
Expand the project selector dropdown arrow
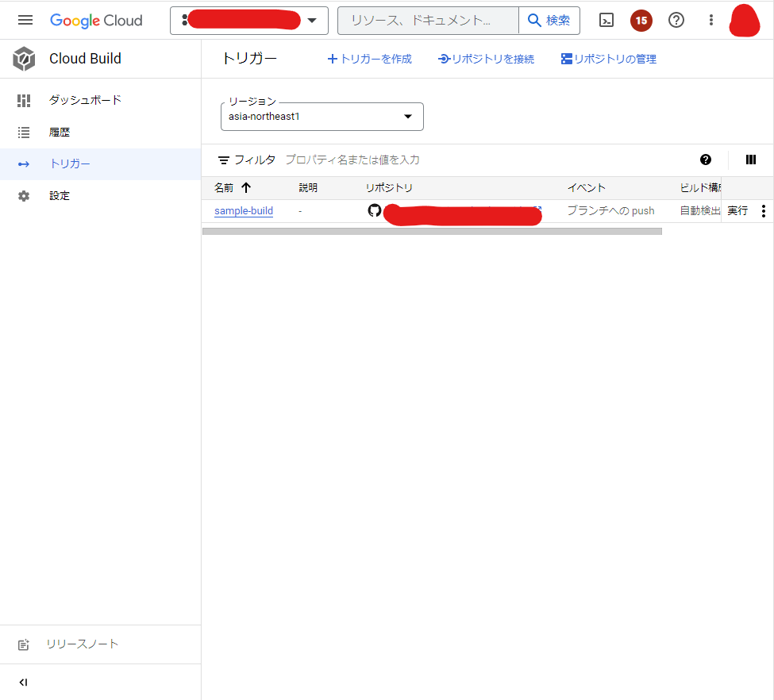[x=313, y=20]
